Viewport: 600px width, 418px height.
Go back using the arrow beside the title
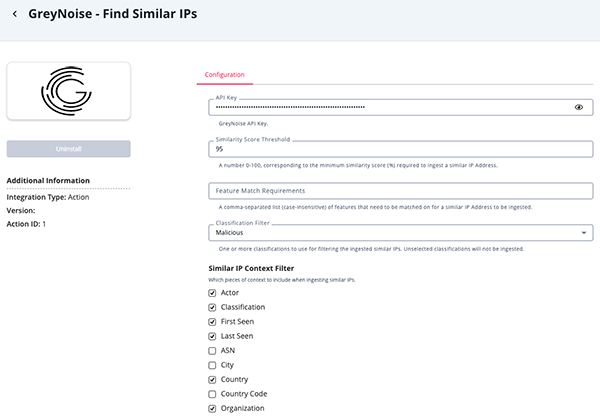(15, 14)
